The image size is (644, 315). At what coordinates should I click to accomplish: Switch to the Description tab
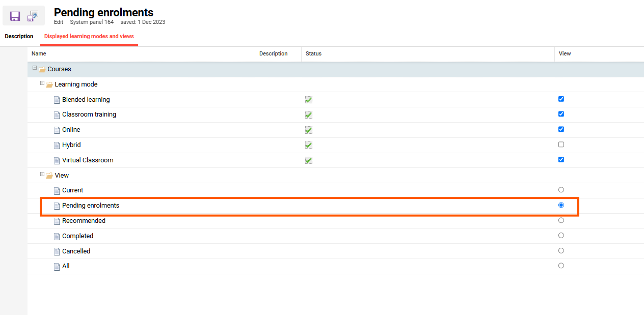pyautogui.click(x=19, y=37)
